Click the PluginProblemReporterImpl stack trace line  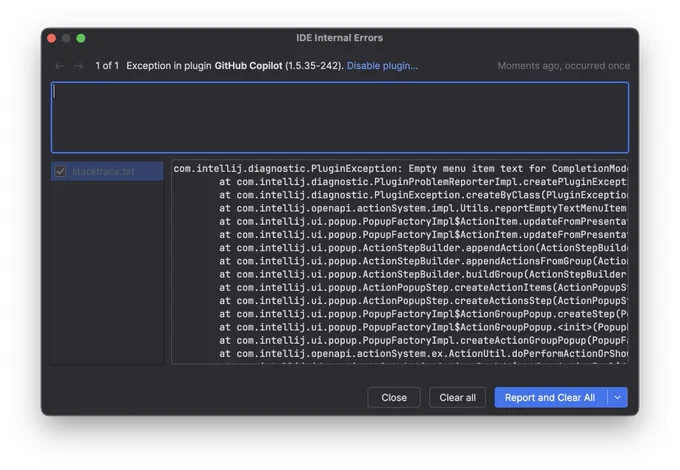tap(423, 182)
